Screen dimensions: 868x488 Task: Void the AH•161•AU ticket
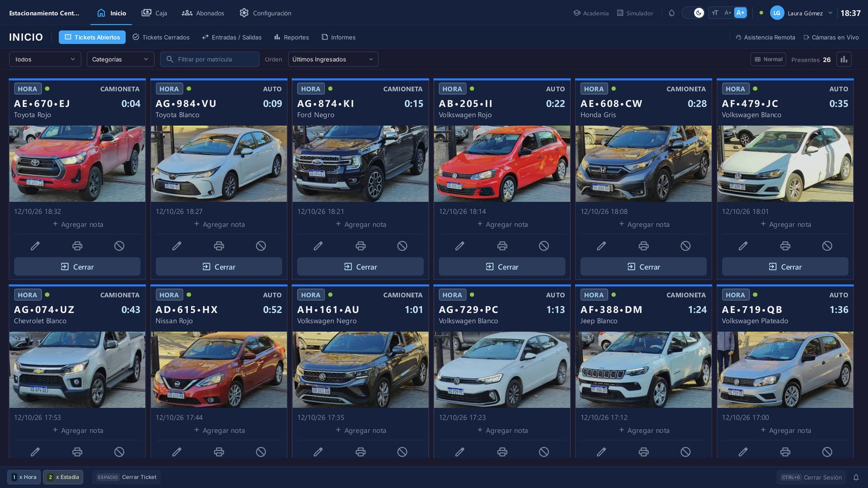(x=402, y=452)
